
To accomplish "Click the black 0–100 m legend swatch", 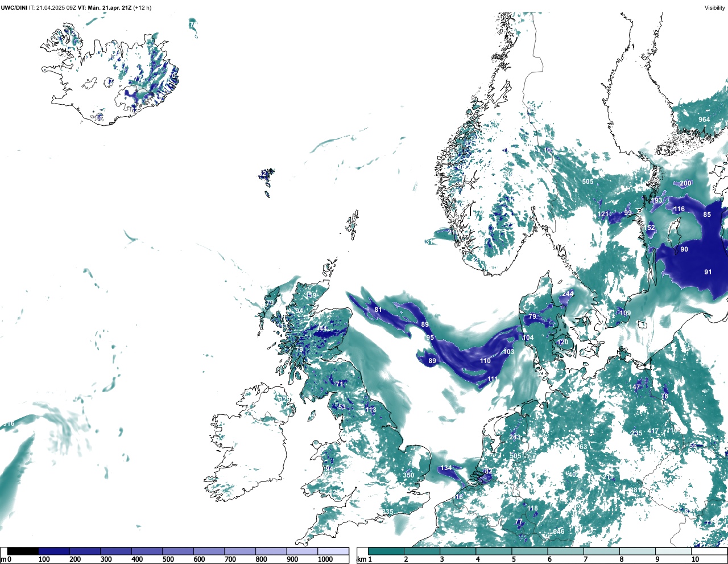I will click(23, 551).
